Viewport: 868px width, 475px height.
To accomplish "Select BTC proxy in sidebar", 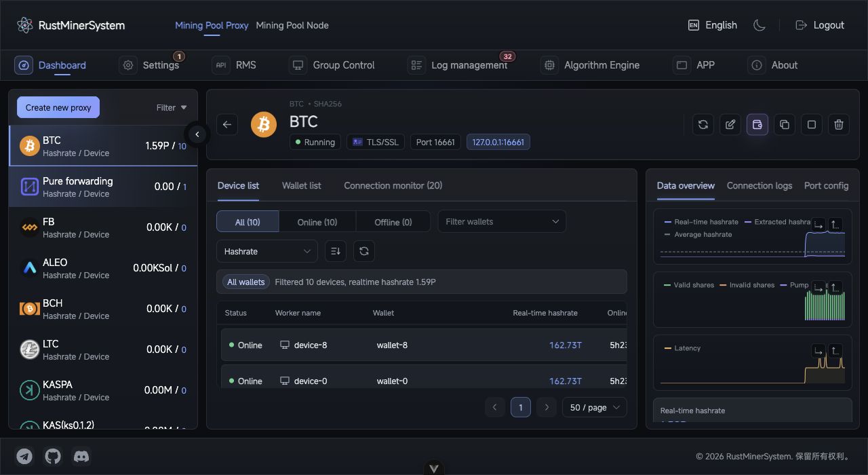I will pyautogui.click(x=103, y=146).
